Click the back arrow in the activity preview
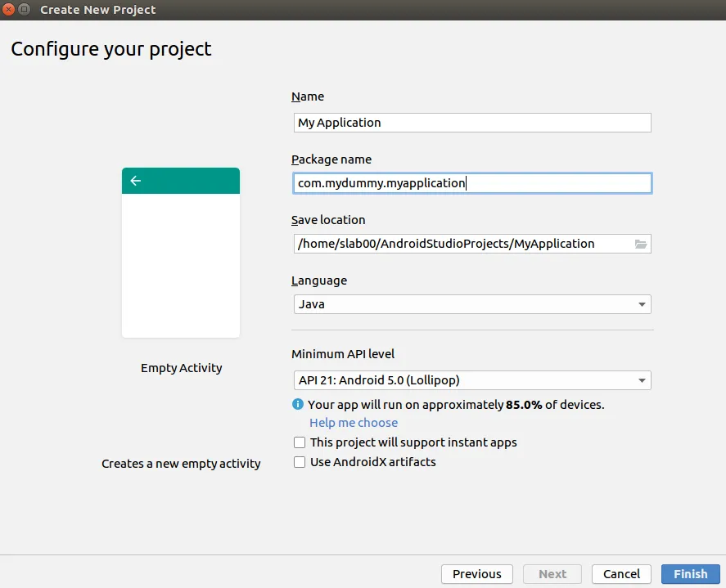726x588 pixels. [x=136, y=181]
